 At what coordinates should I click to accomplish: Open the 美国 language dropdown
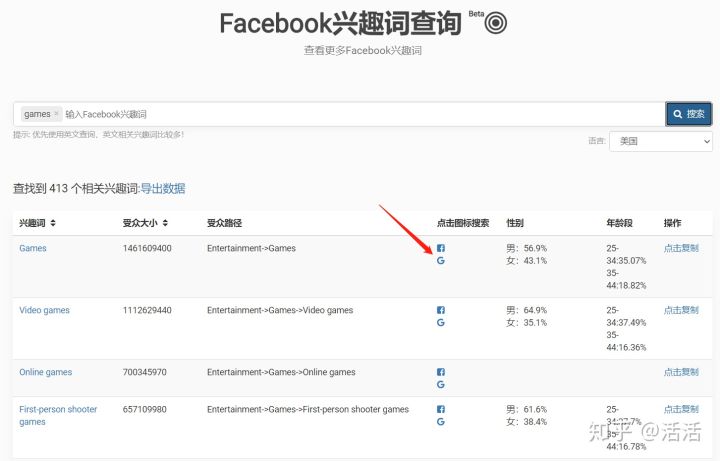(661, 141)
